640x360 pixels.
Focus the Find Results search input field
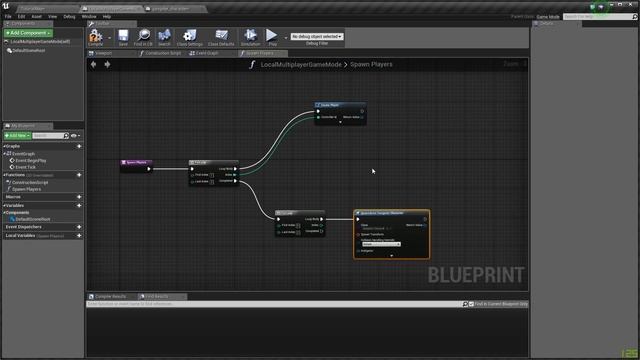tap(274, 304)
